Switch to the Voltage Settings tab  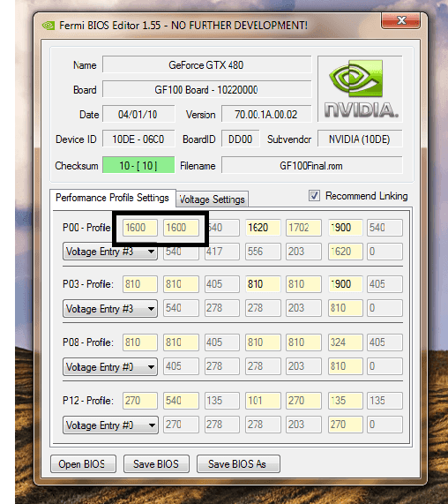point(212,199)
